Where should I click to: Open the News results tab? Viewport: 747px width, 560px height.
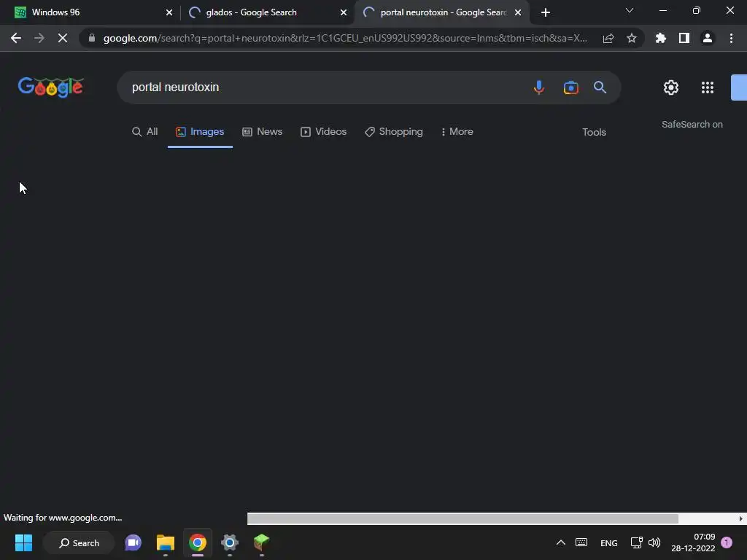(x=263, y=132)
